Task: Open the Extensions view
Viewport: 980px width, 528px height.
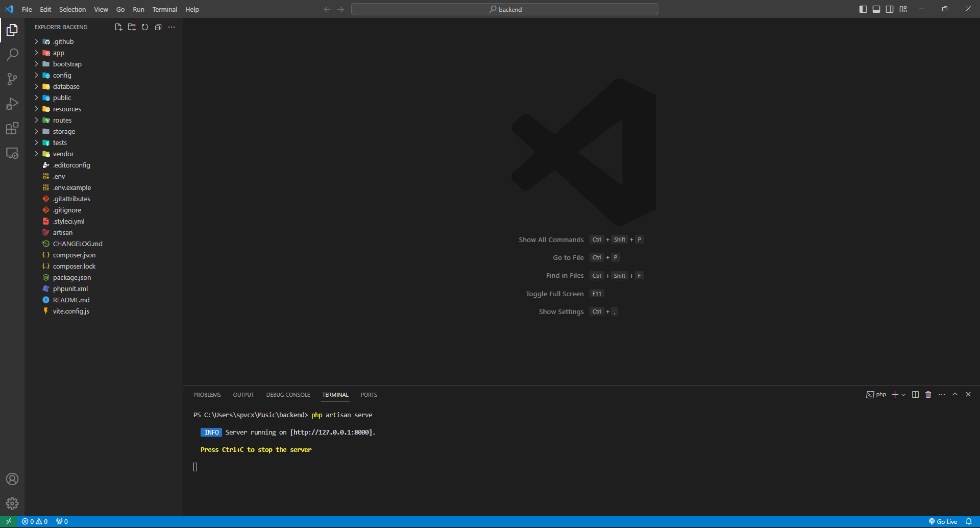Action: [12, 128]
